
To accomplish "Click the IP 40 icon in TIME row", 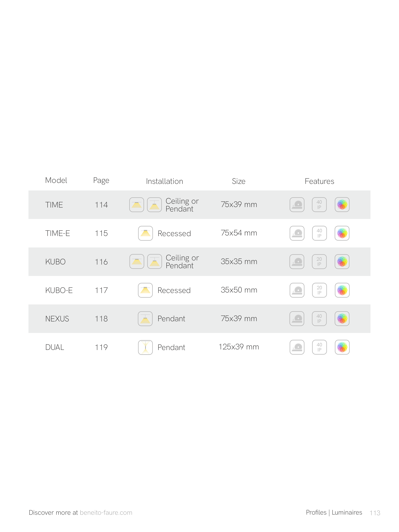I will [x=319, y=205].
